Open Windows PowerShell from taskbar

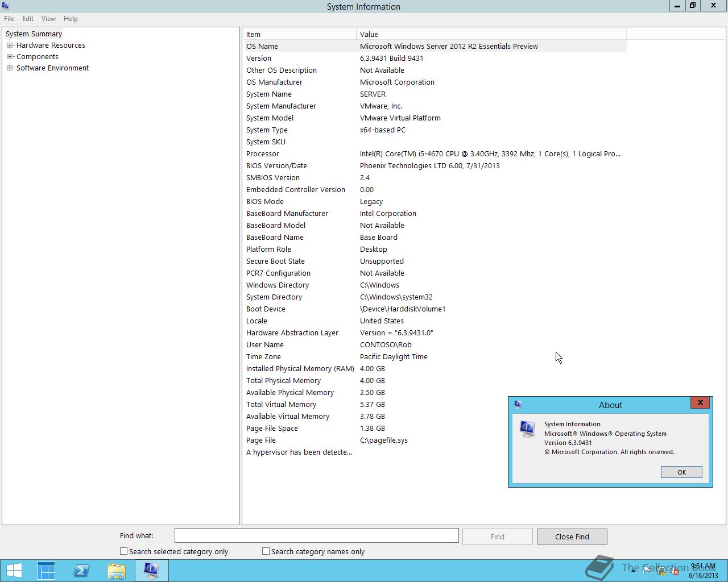pyautogui.click(x=81, y=571)
